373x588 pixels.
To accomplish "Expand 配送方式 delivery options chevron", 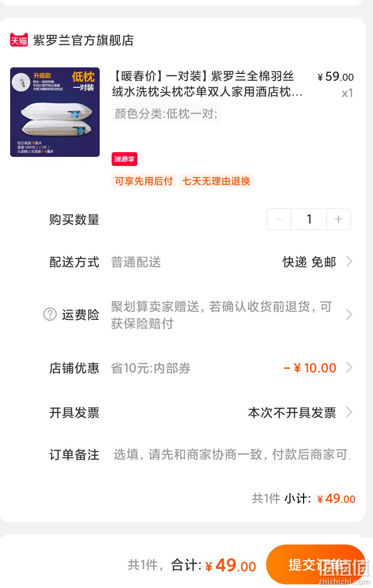I will coord(349,261).
